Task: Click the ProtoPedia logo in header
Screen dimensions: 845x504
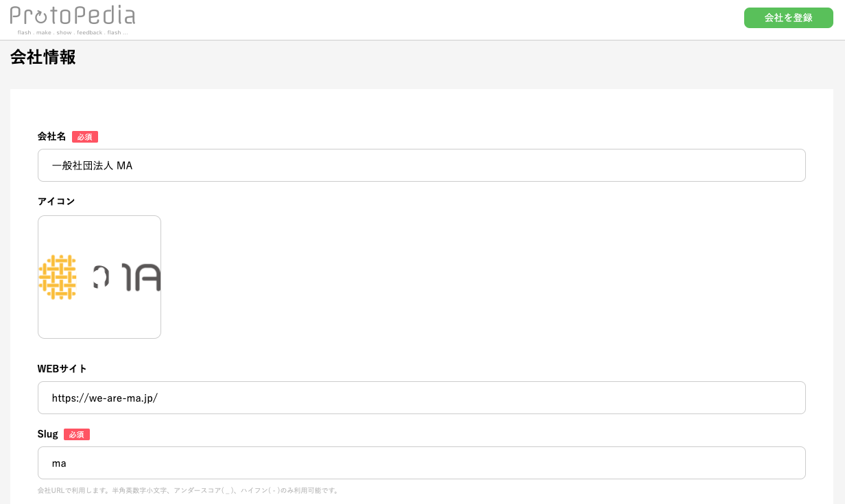Action: click(x=73, y=19)
